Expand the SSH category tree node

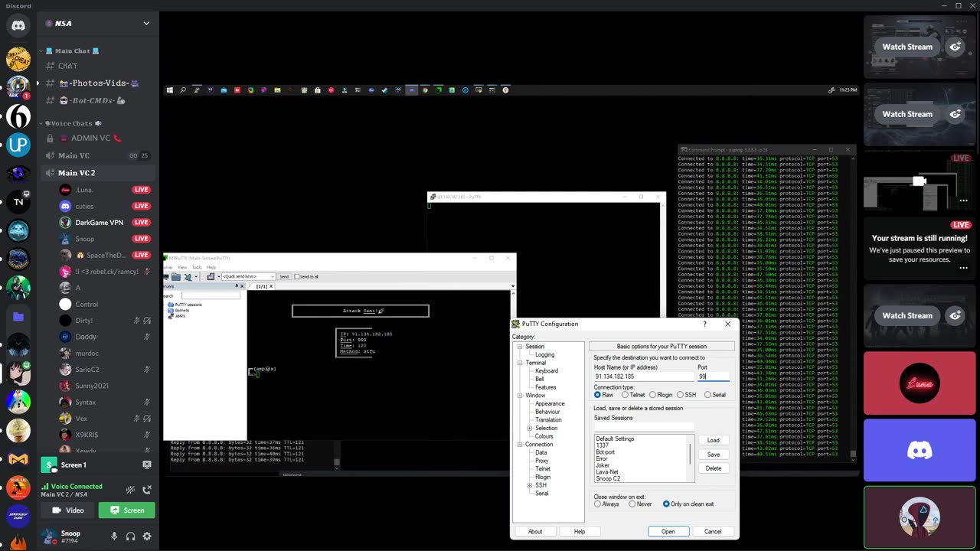pyautogui.click(x=530, y=485)
